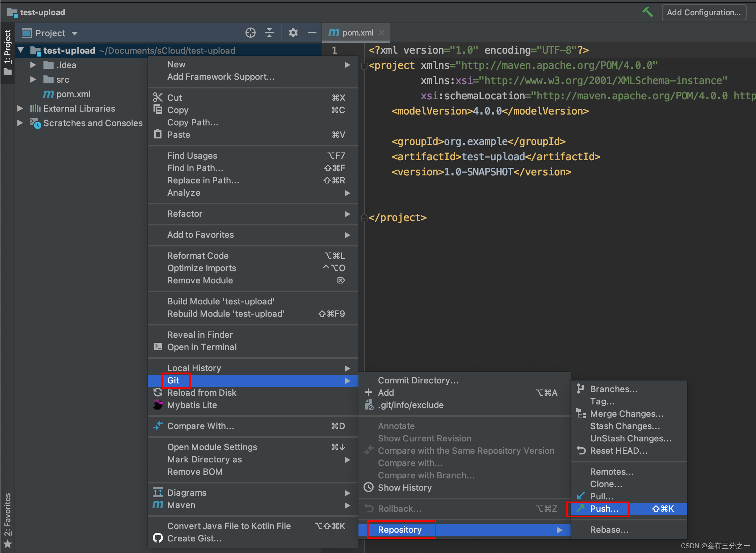This screenshot has width=756, height=553.
Task: Click the locate target icon in Project panel
Action: (250, 33)
